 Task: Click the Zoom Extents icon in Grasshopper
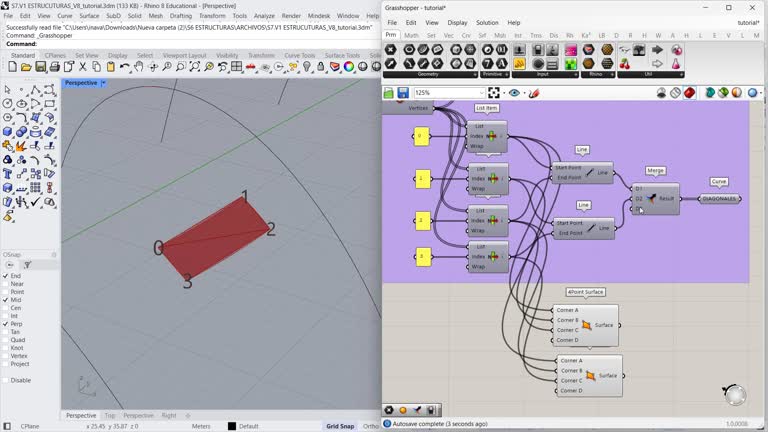pos(494,93)
